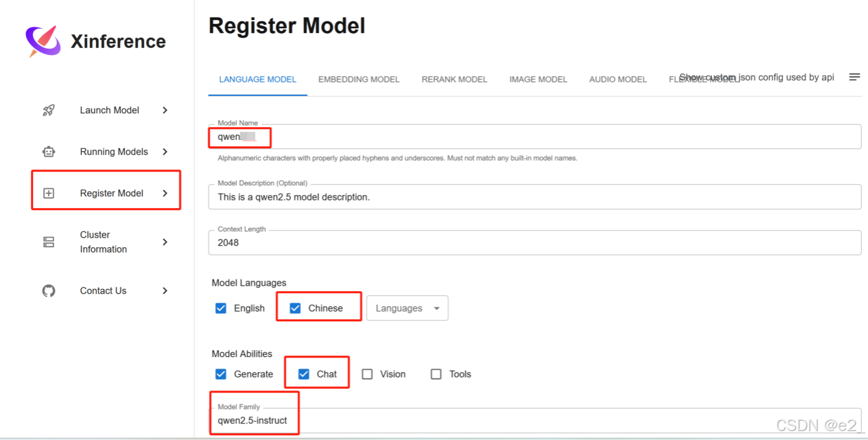Toggle the Chat ability checkbox

pyautogui.click(x=304, y=374)
